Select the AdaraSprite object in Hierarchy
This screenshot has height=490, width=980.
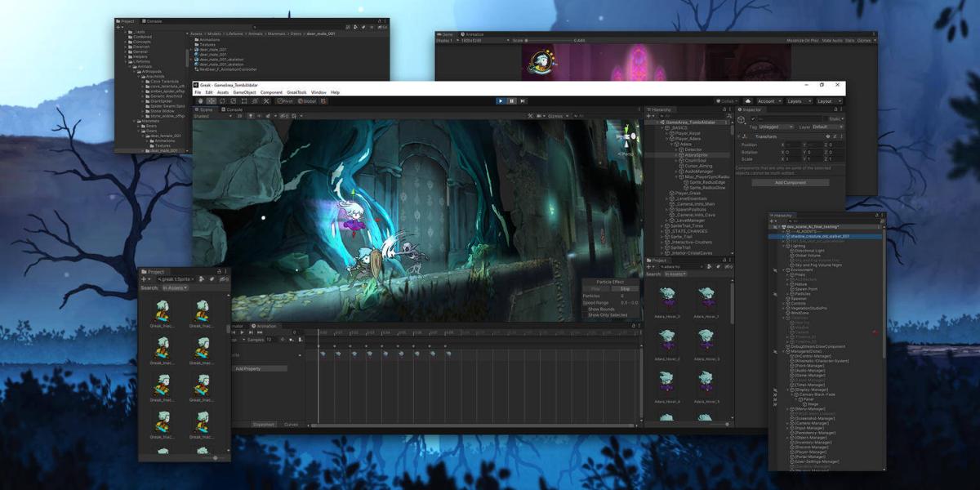click(697, 154)
